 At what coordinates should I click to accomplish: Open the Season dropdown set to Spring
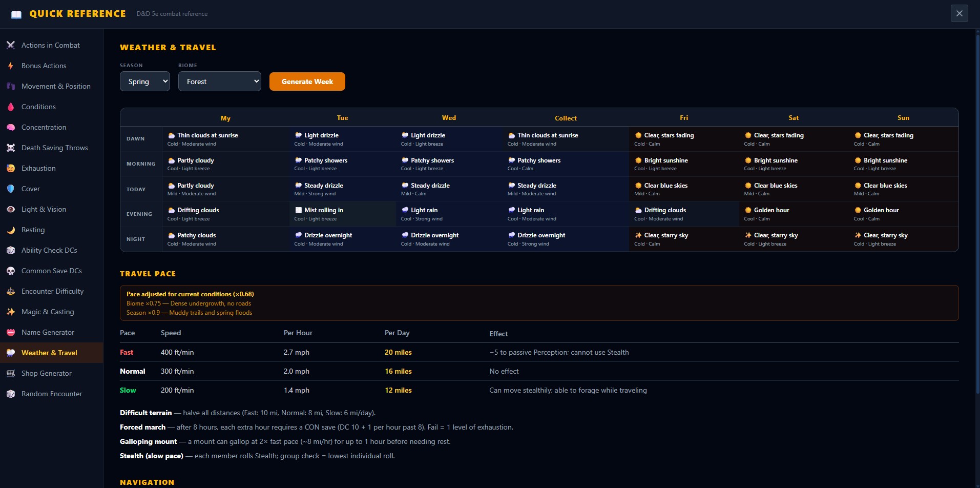(145, 82)
